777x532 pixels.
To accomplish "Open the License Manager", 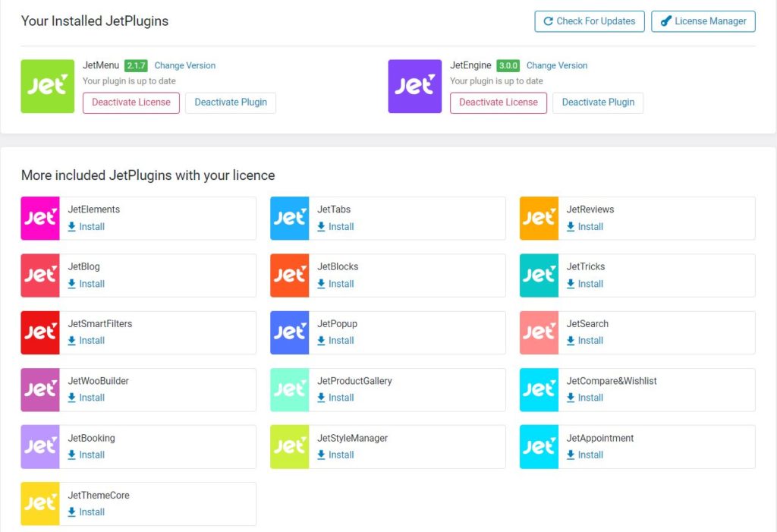I will coord(703,21).
